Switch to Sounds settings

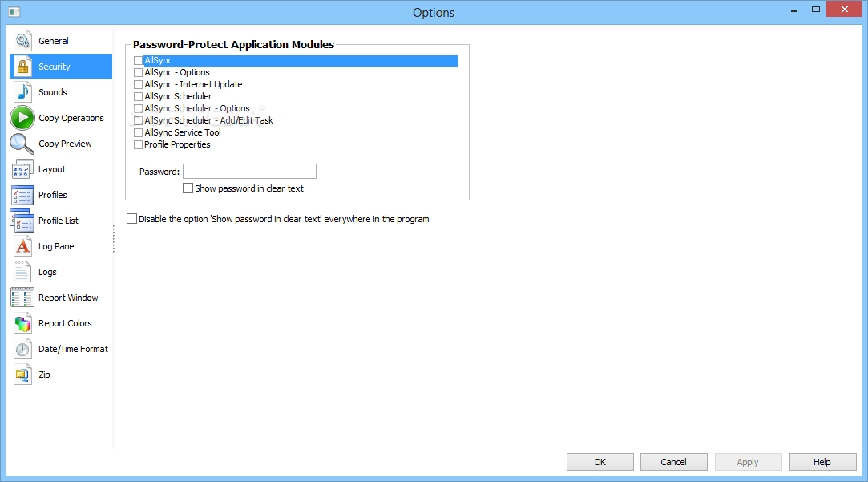[53, 92]
